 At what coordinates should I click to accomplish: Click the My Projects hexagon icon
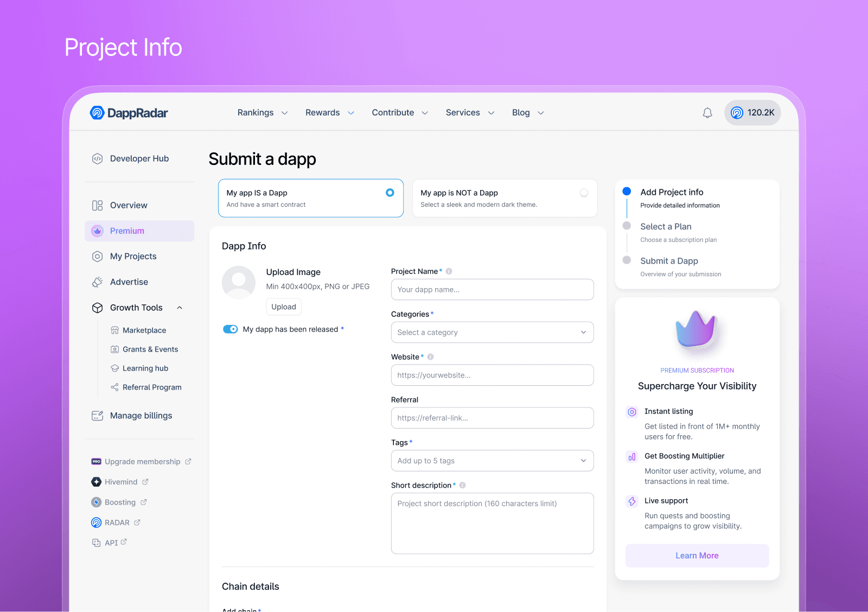98,257
